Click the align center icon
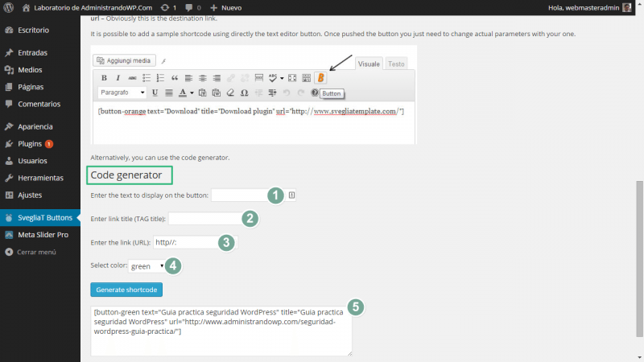Viewport: 644px width, 362px height. (x=203, y=77)
